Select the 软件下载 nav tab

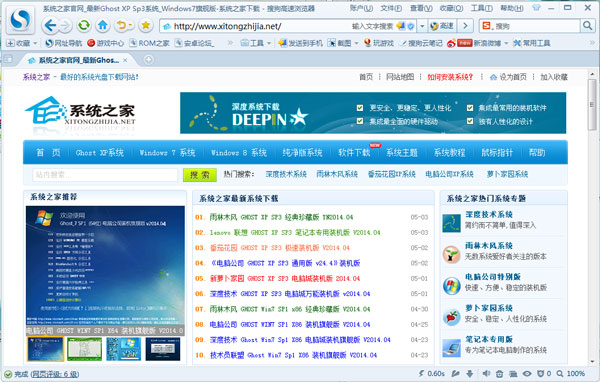[x=354, y=153]
